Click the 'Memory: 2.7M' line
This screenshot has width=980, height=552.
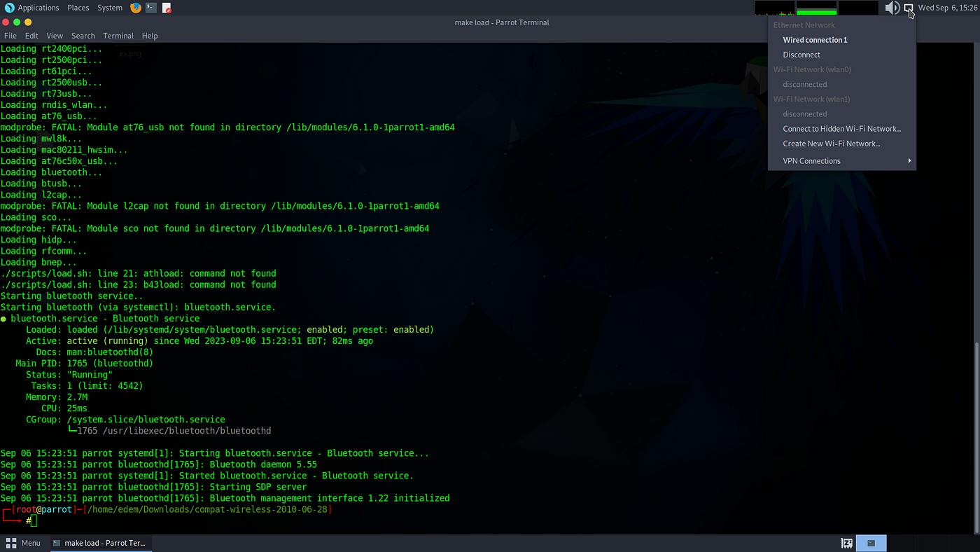(57, 397)
